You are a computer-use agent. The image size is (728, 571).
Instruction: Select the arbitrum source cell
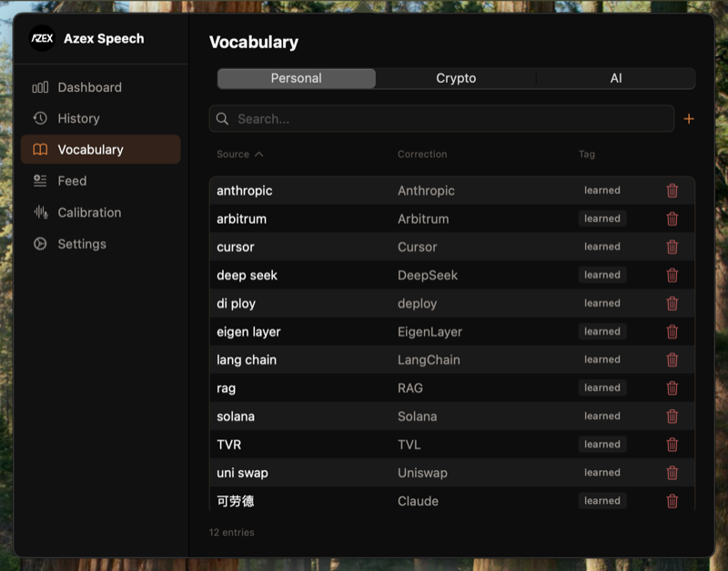[x=241, y=219]
